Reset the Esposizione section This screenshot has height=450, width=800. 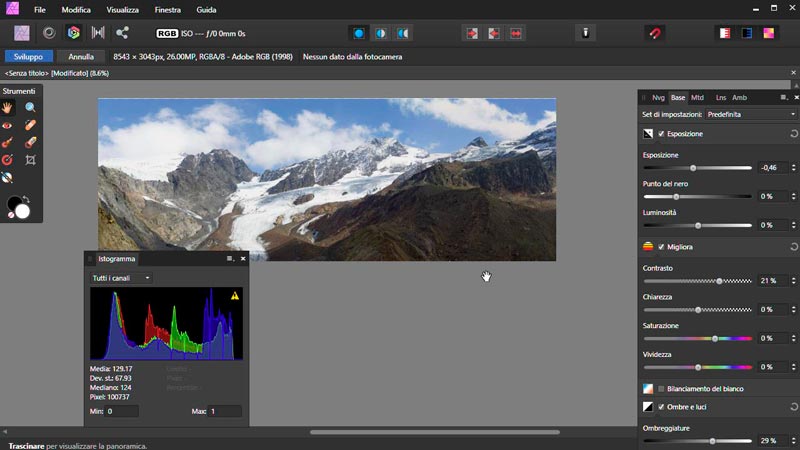tap(794, 134)
